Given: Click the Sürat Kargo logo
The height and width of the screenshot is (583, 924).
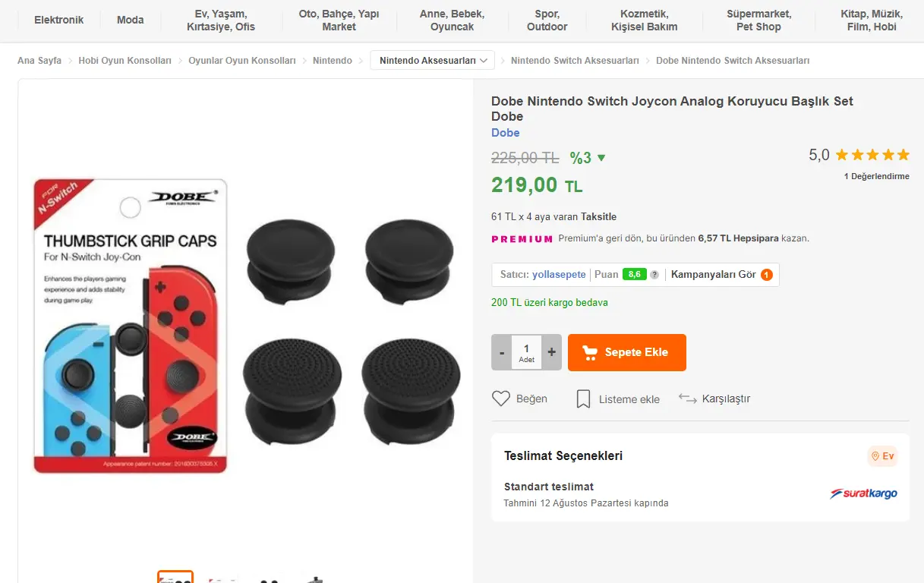Looking at the screenshot, I should click(x=864, y=493).
